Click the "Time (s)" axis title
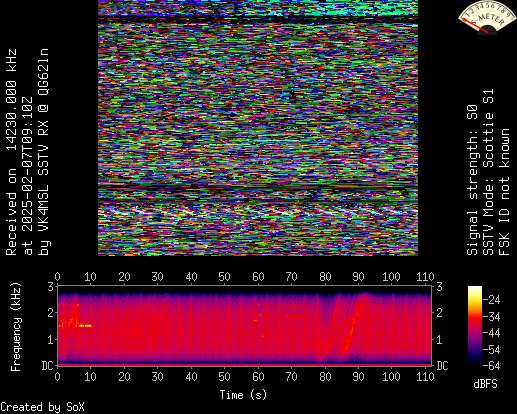The height and width of the screenshot is (414, 517). coord(243,395)
